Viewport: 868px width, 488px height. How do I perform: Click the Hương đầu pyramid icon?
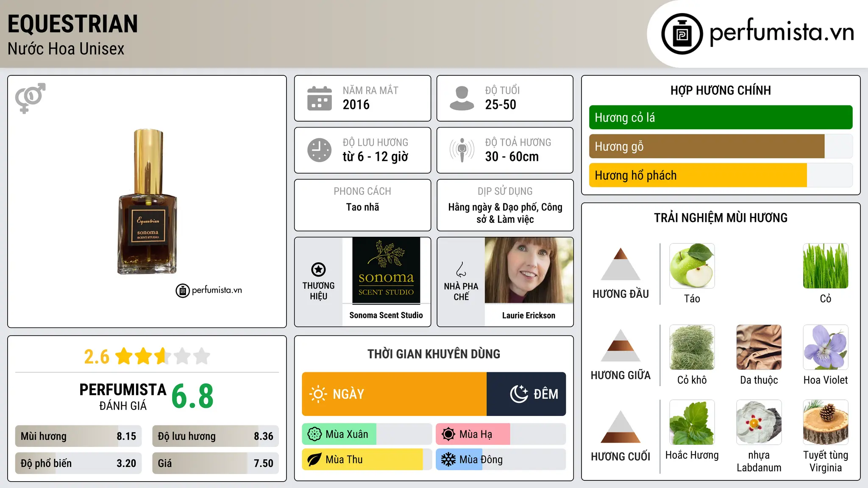[620, 264]
